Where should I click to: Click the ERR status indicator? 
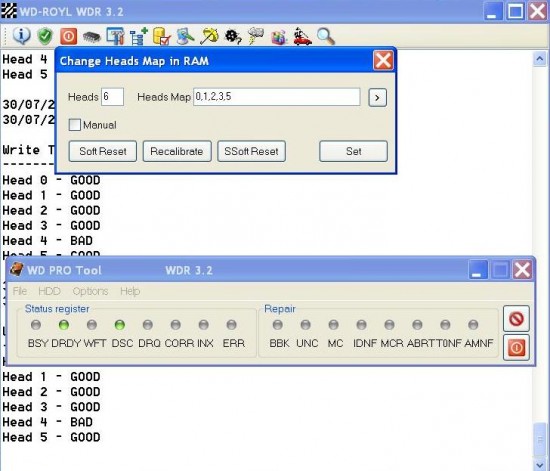[232, 325]
